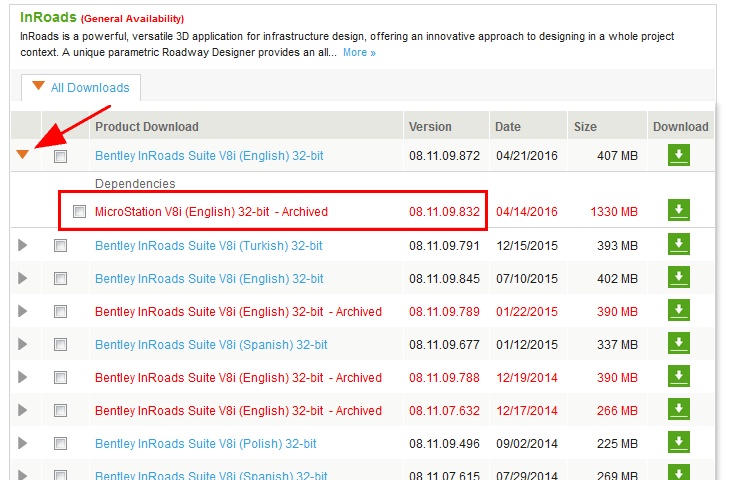The height and width of the screenshot is (480, 747).
Task: Open Bentley InRoads Suite English link dated 07/10/2015
Action: (209, 279)
